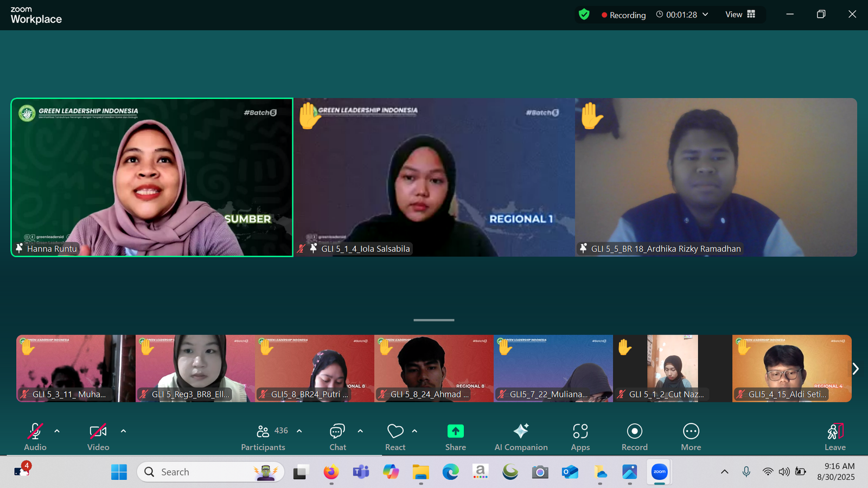The width and height of the screenshot is (868, 488).
Task: Open the Apps panel
Action: click(x=580, y=436)
